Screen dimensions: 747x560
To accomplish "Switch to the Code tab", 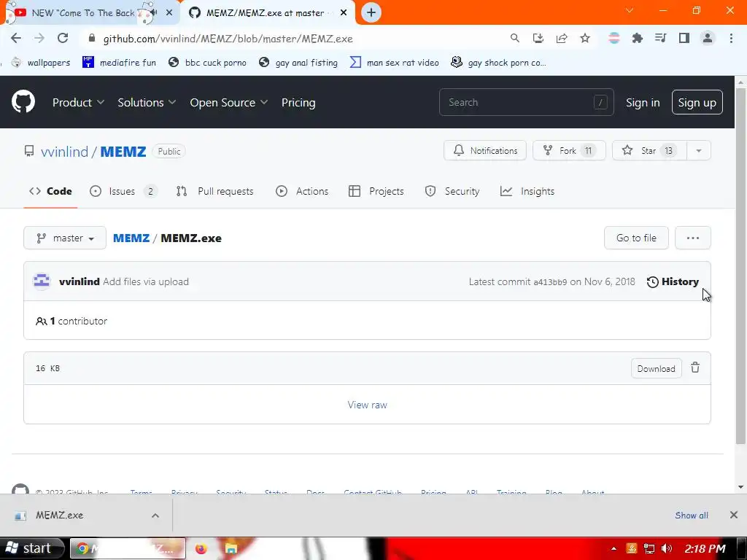I will (50, 191).
